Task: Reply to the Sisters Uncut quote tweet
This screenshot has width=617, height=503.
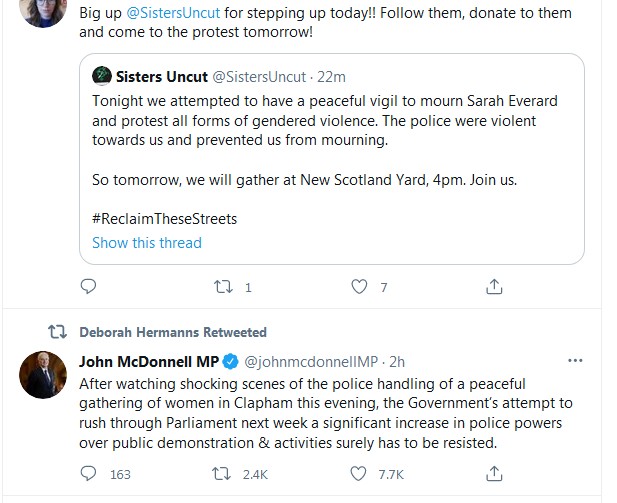Action: pyautogui.click(x=88, y=287)
